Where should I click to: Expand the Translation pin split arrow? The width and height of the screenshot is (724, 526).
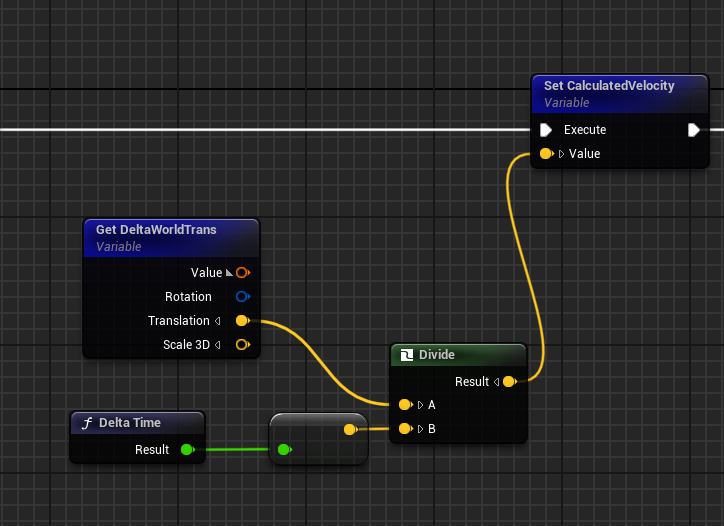[x=217, y=320]
